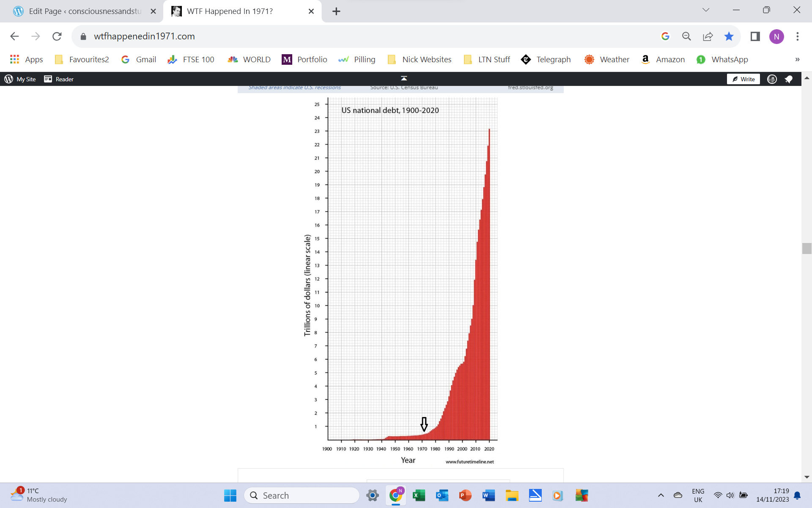Open Chrome three-dot menu
The width and height of the screenshot is (812, 508).
(797, 36)
